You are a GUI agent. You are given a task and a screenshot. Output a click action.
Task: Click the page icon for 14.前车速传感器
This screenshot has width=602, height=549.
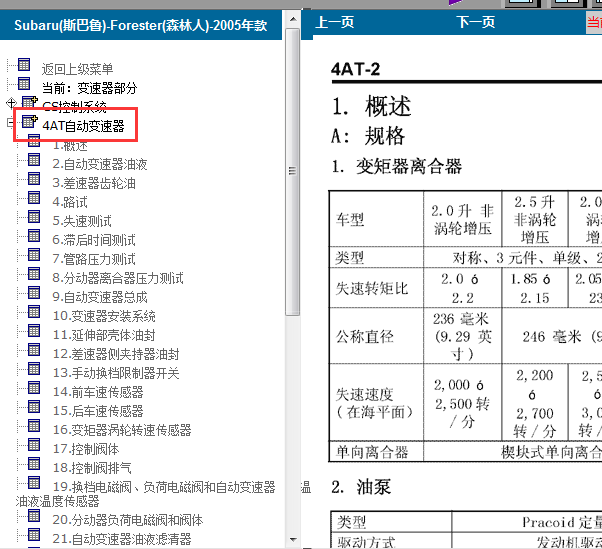(34, 387)
